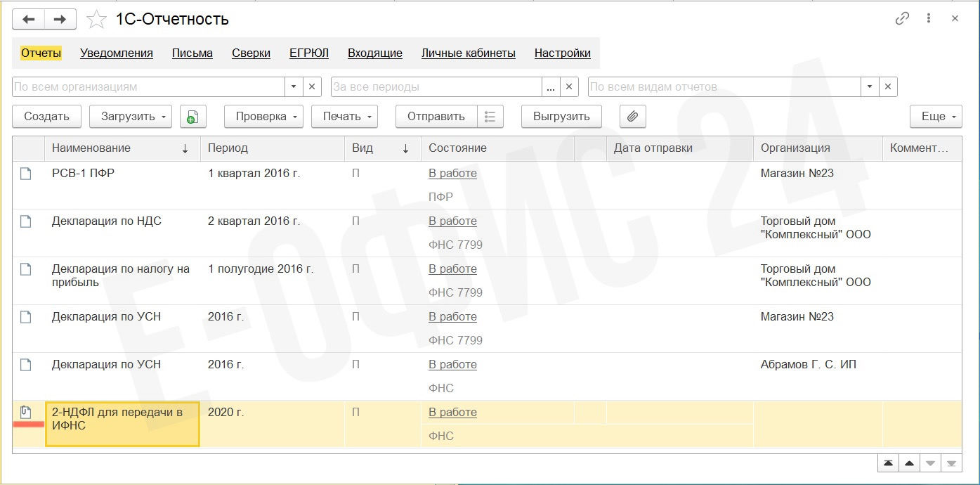Expand the Печать dropdown button
The width and height of the screenshot is (980, 485).
coord(344,117)
